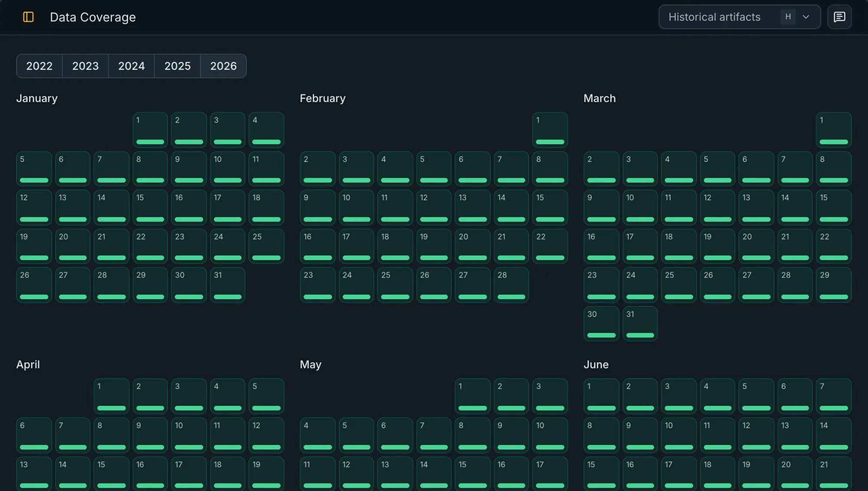The height and width of the screenshot is (491, 868).
Task: Select April 5 day cell
Action: tap(266, 396)
